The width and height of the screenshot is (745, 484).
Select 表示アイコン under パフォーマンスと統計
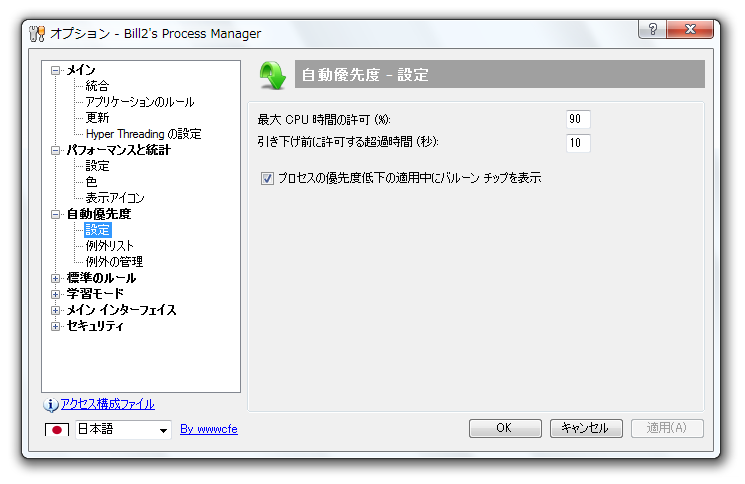[x=115, y=198]
